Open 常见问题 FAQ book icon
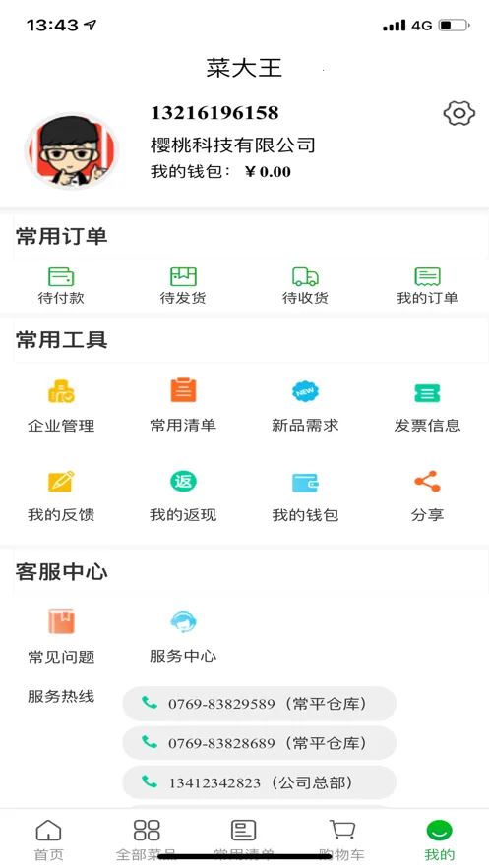 click(x=61, y=621)
